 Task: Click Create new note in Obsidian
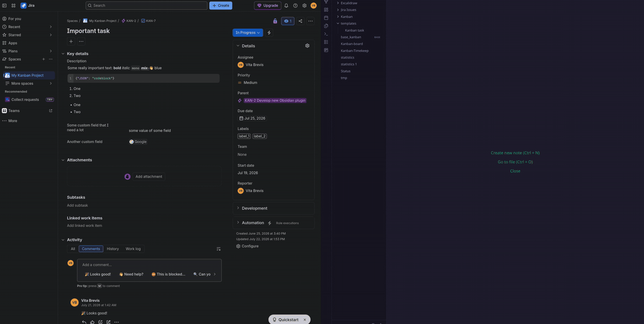click(x=515, y=153)
